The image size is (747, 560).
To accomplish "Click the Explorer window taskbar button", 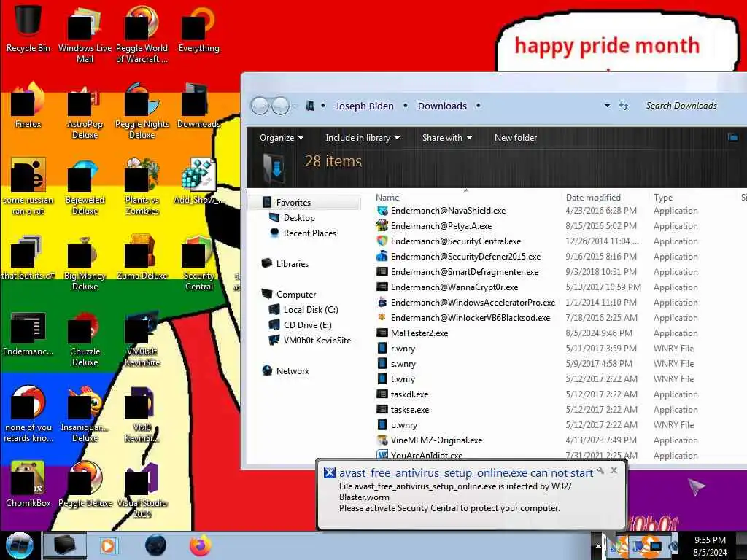I will coord(65,545).
